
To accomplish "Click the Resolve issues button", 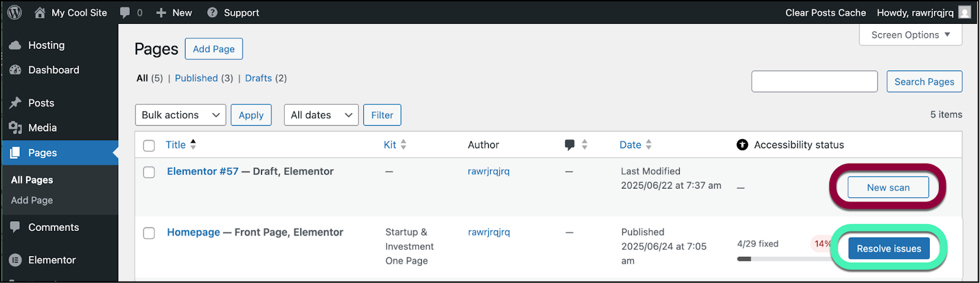I will coord(888,248).
